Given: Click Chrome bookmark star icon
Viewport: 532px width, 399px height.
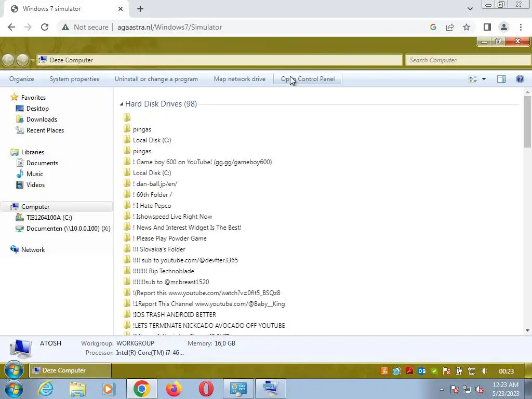Looking at the screenshot, I should coord(467,27).
